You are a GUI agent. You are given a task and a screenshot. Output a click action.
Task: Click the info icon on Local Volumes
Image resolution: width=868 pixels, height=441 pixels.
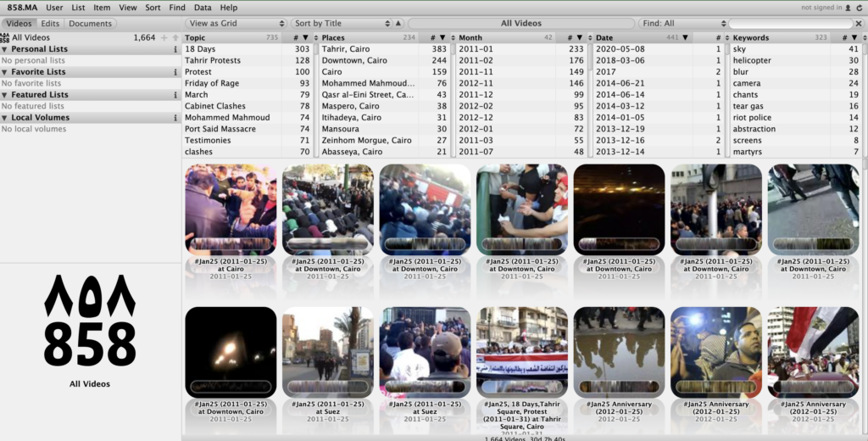(x=175, y=118)
